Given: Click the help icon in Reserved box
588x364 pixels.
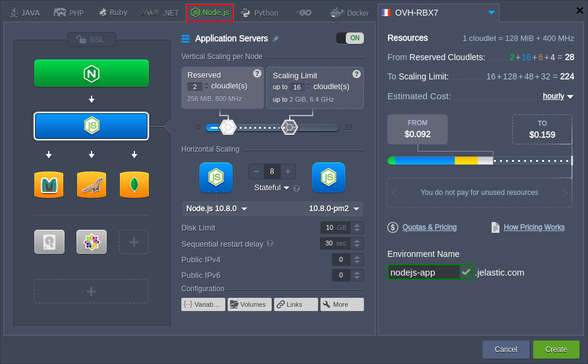Looking at the screenshot, I should [x=257, y=74].
